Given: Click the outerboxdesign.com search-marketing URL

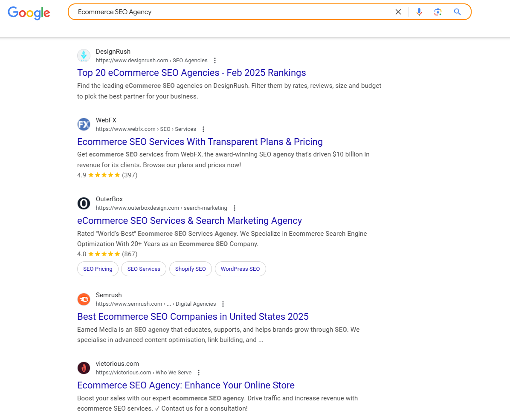Looking at the screenshot, I should (x=161, y=208).
